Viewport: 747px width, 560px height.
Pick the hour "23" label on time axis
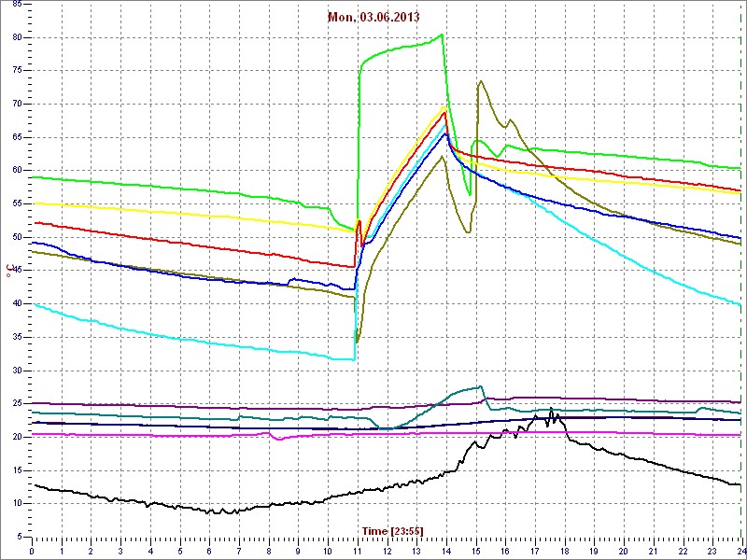[x=712, y=551]
